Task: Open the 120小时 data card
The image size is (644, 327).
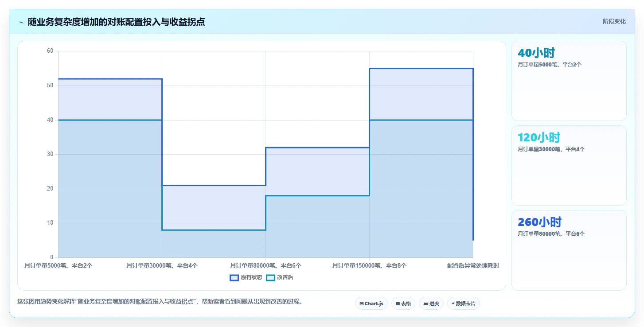Action: coord(569,165)
